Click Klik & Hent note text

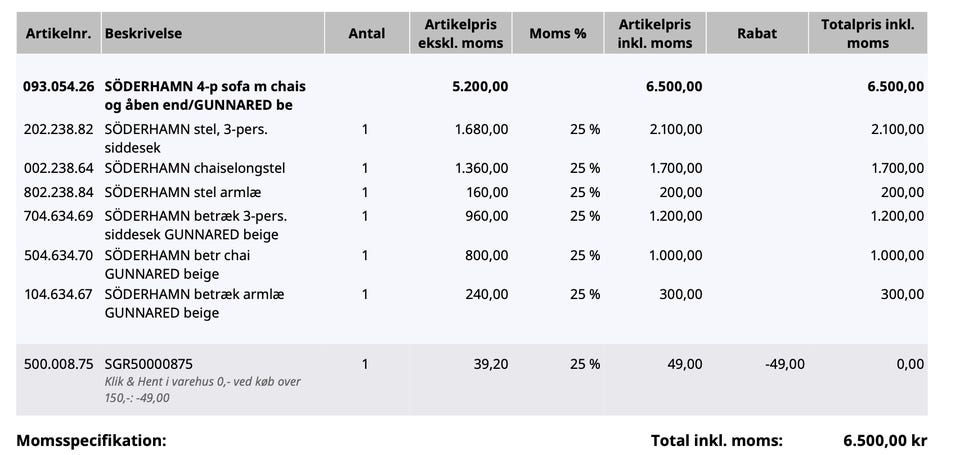click(x=203, y=389)
